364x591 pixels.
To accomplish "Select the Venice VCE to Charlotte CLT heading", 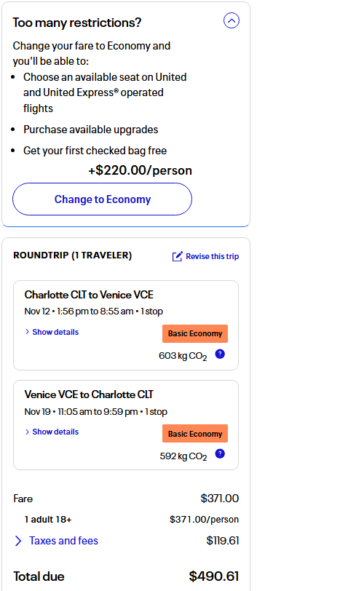I will pyautogui.click(x=89, y=394).
